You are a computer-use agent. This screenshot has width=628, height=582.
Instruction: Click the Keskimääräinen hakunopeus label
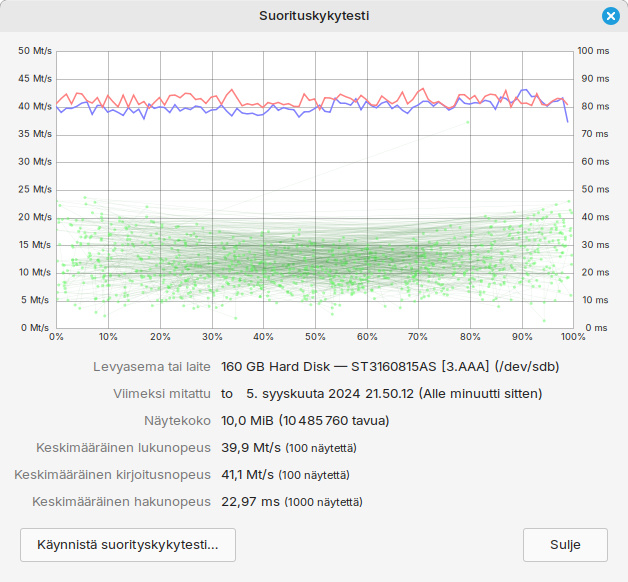click(121, 501)
